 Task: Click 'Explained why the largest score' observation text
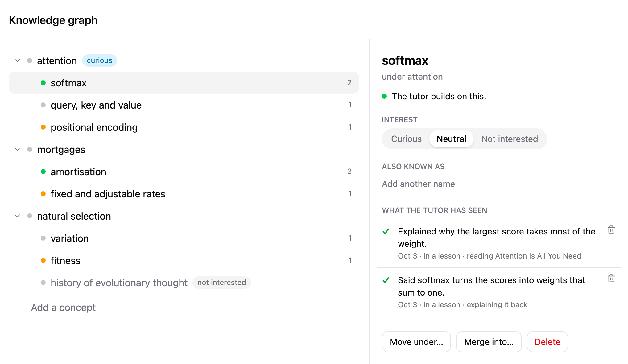point(496,238)
